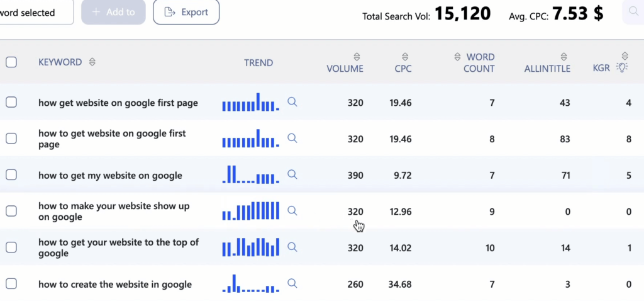Check 'how get website on google first page' row
The height and width of the screenshot is (301, 644).
(x=11, y=103)
